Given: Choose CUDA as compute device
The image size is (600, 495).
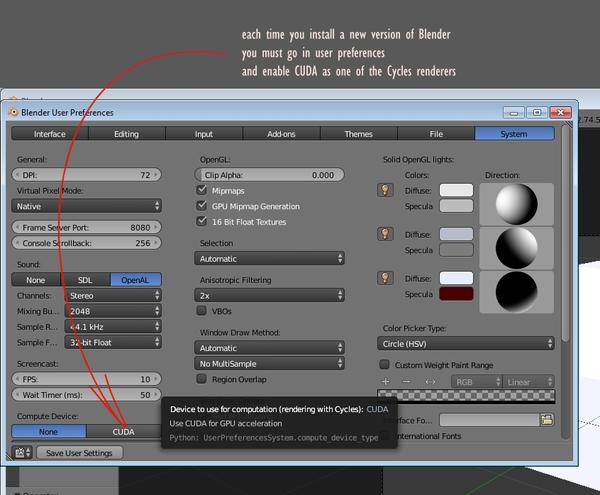Looking at the screenshot, I should (123, 431).
